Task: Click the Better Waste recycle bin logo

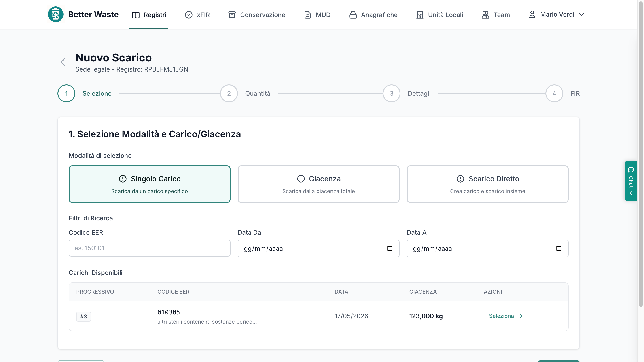Action: tap(55, 15)
